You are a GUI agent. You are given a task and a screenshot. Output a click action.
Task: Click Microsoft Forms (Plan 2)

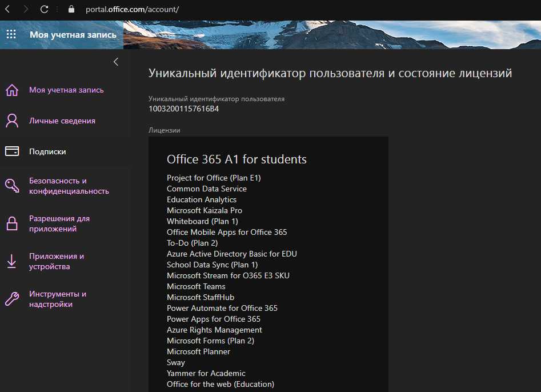pyautogui.click(x=210, y=341)
